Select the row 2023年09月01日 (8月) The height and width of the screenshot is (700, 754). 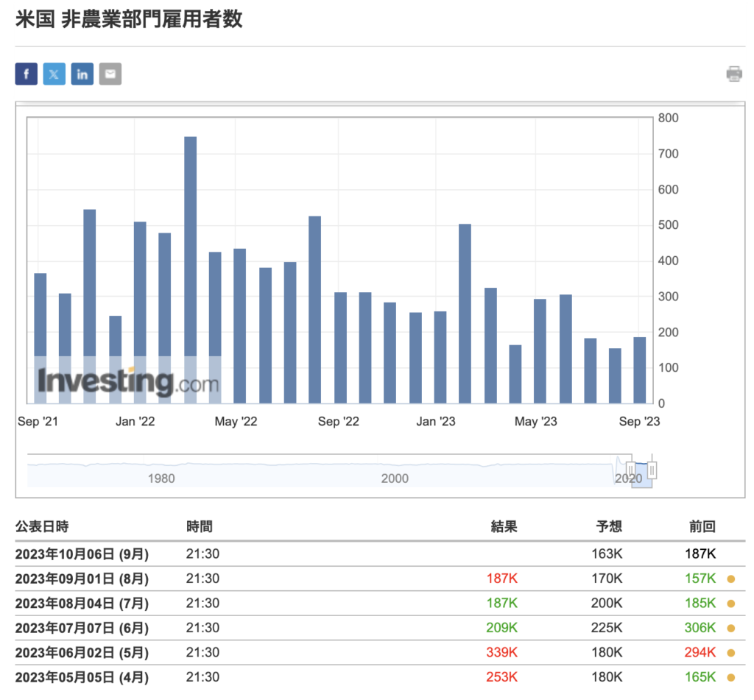(380, 579)
